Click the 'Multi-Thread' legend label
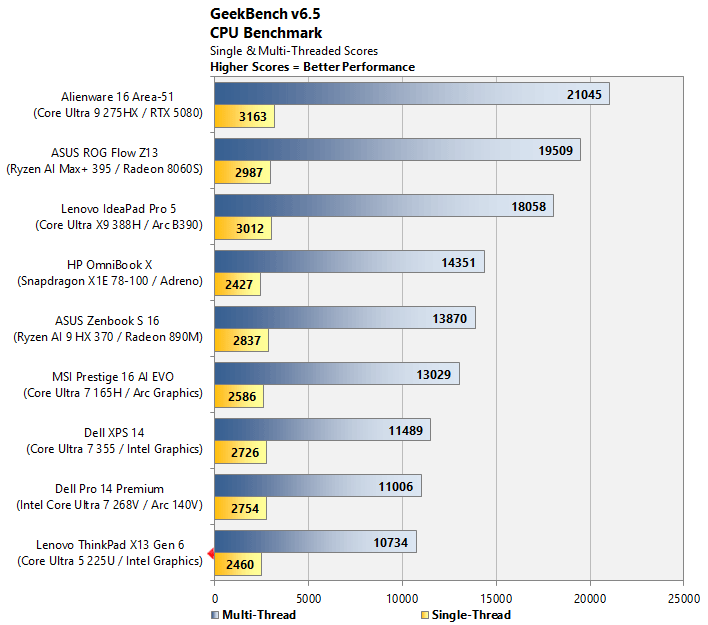Screen dimensions: 708x625 click(259, 615)
